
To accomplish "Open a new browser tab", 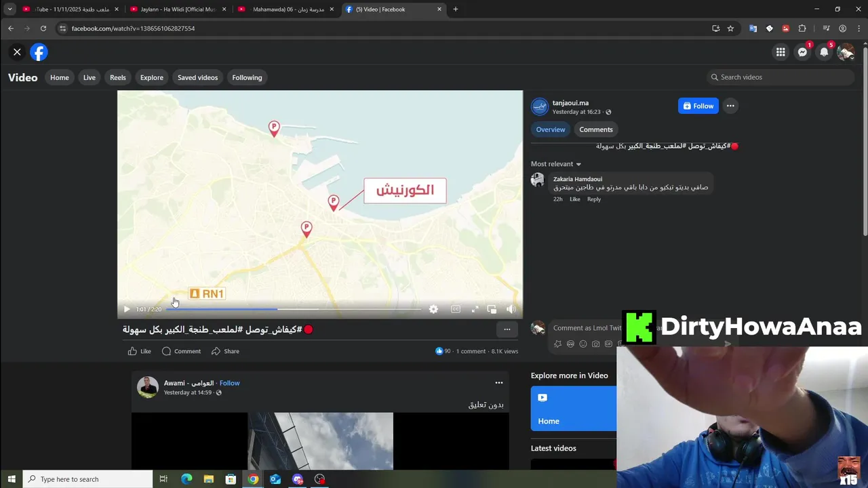I will point(455,9).
